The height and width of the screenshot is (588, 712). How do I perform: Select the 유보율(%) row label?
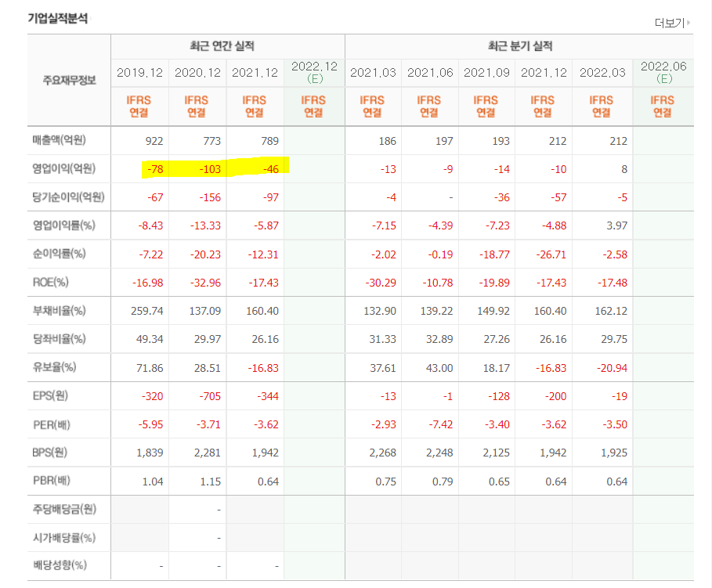click(x=54, y=367)
